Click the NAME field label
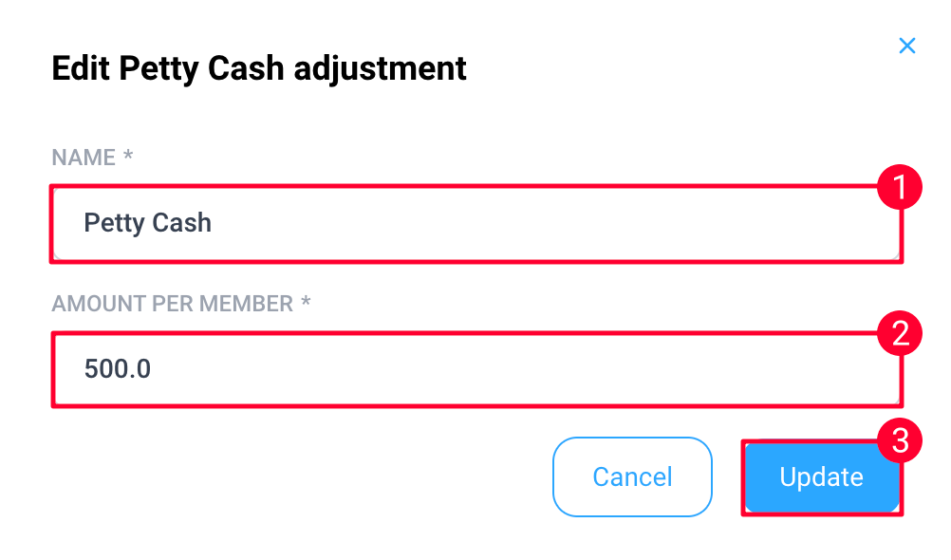 tap(84, 158)
